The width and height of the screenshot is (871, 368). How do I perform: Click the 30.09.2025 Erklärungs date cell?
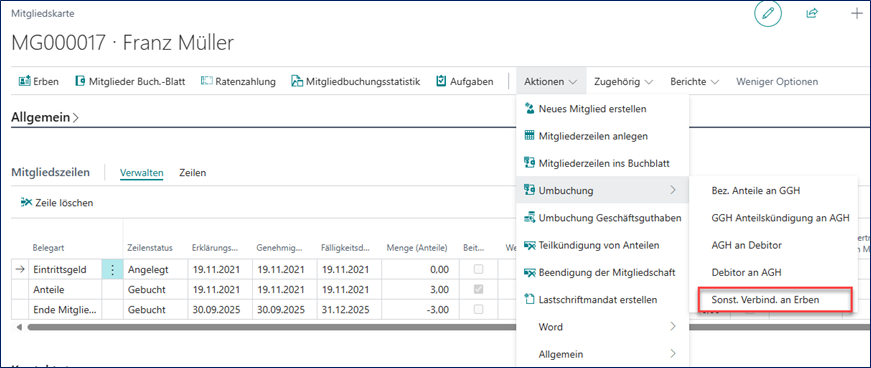(x=220, y=310)
